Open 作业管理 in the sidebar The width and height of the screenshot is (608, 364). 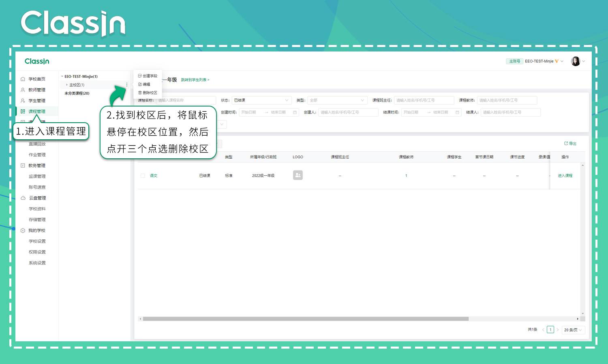tap(37, 155)
